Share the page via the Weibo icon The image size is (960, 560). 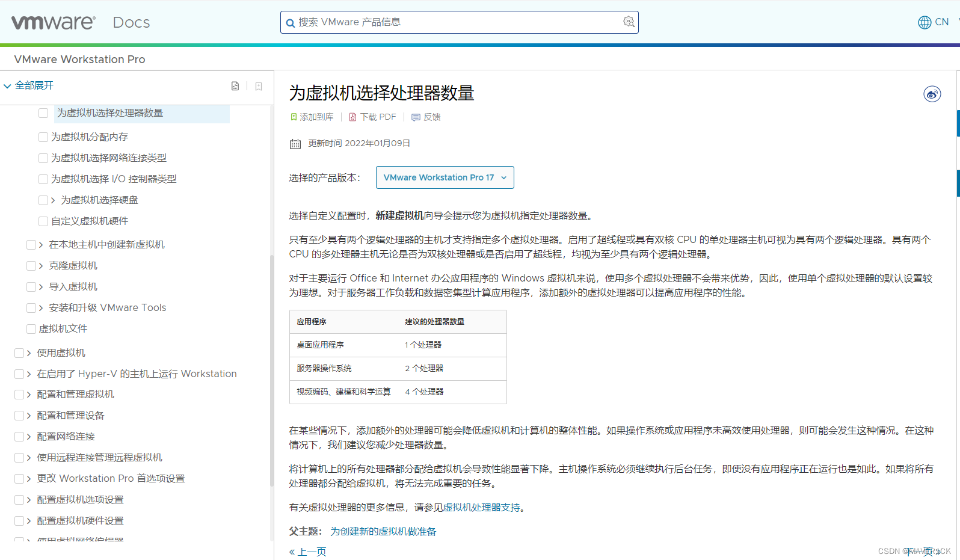[932, 94]
